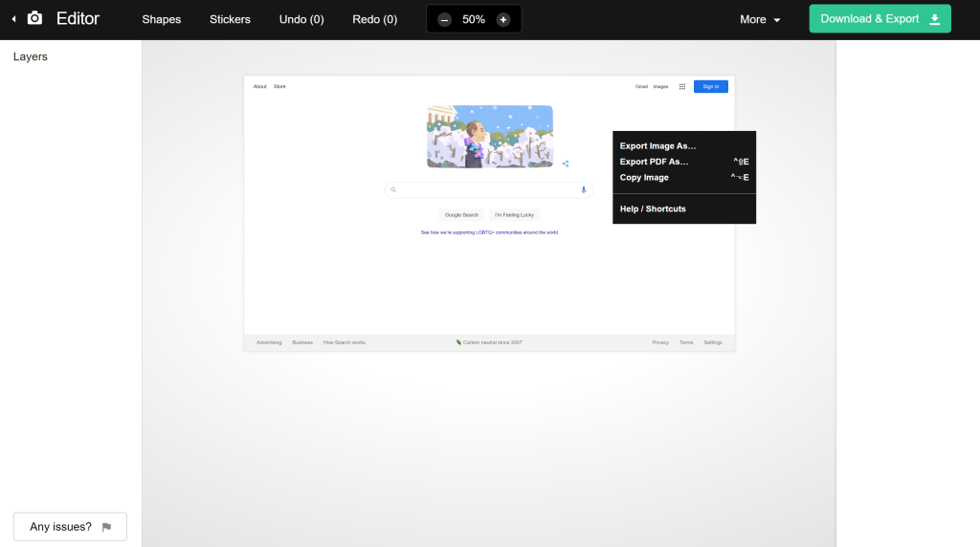Zoom in with the plus icon
The width and height of the screenshot is (980, 547).
[x=503, y=19]
